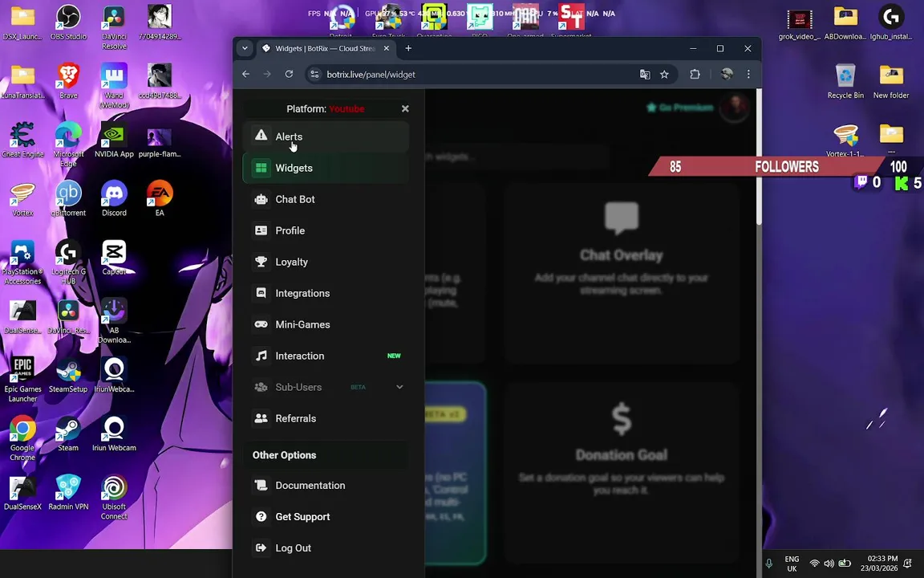Image resolution: width=924 pixels, height=578 pixels.
Task: Open NVIDIA App desktop icon
Action: [114, 140]
